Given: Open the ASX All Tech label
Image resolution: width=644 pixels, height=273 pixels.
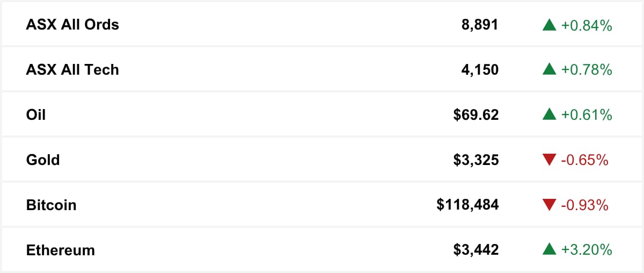Looking at the screenshot, I should pos(72,70).
